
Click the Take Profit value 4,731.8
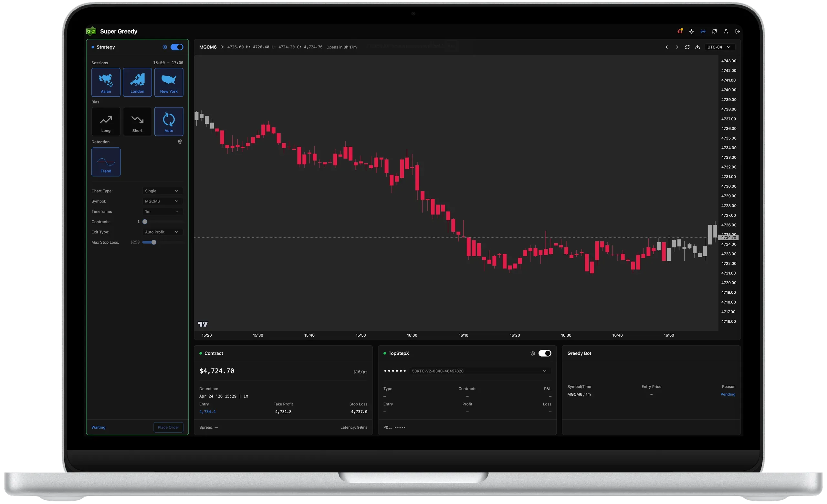[283, 411]
